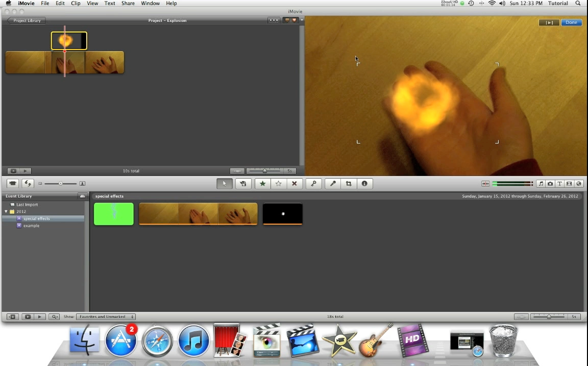
Task: Open Spotlight search in menu bar
Action: [578, 4]
